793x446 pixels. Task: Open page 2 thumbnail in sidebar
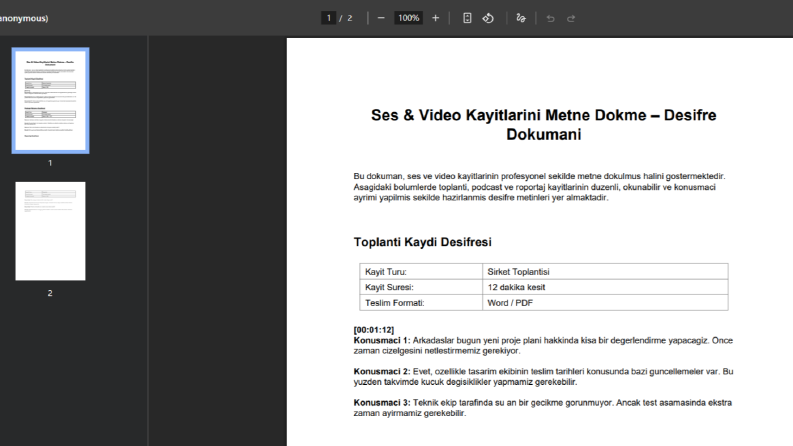[x=51, y=231]
